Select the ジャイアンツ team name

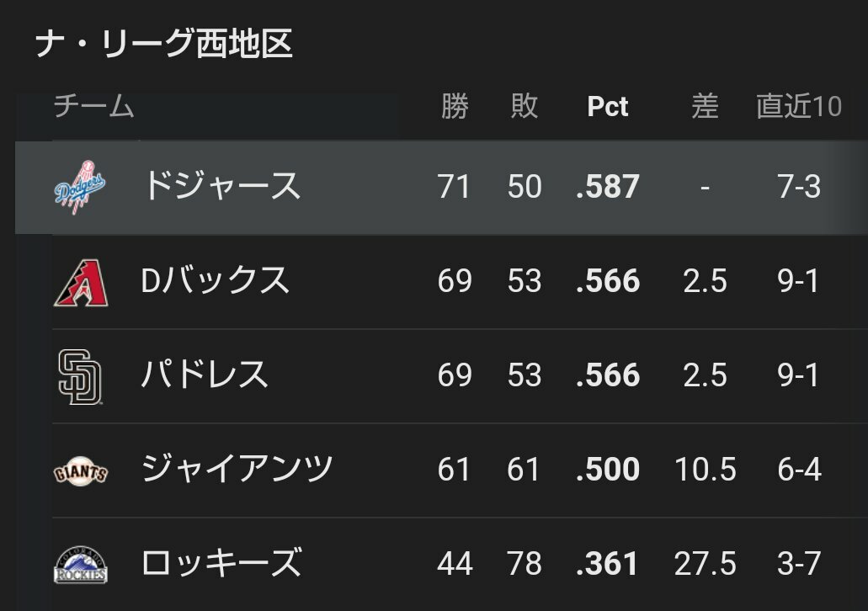coord(237,469)
